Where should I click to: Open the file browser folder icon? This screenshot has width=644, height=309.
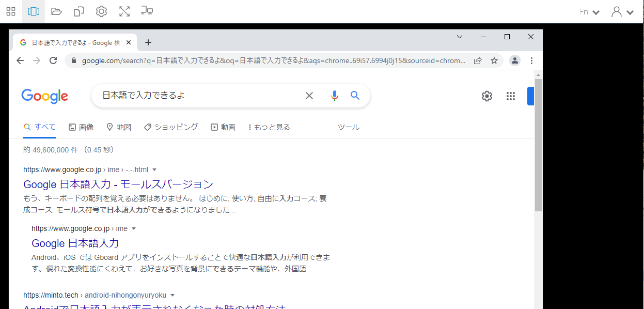(x=56, y=11)
